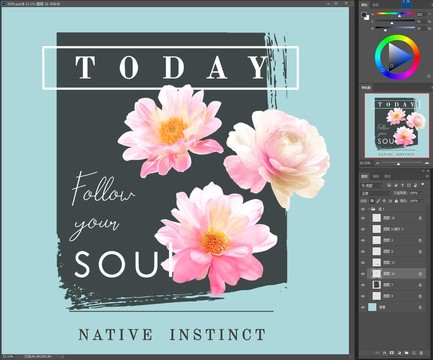Click the link layers icon in the Layers panel footer
The height and width of the screenshot is (360, 433).
pyautogui.click(x=377, y=353)
